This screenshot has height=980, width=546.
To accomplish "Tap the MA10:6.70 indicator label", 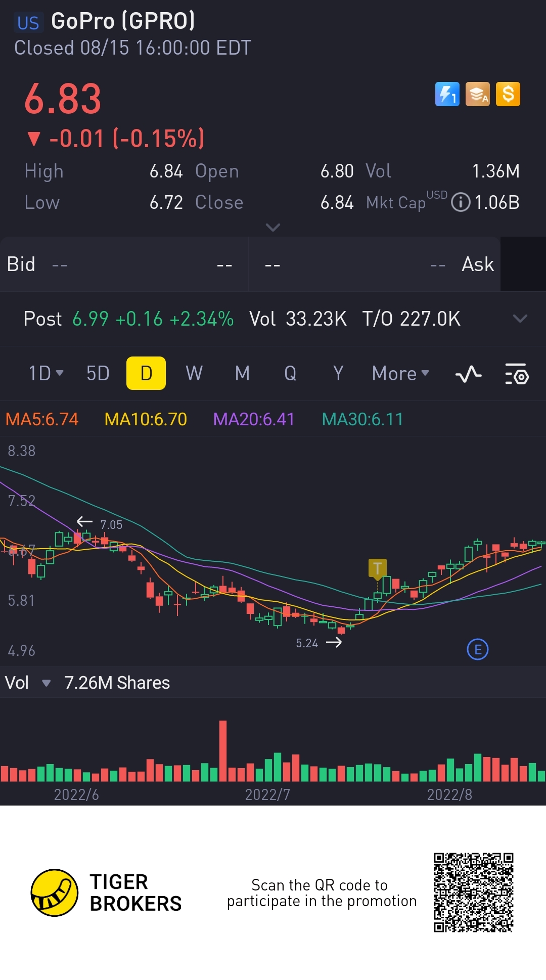I will point(146,419).
